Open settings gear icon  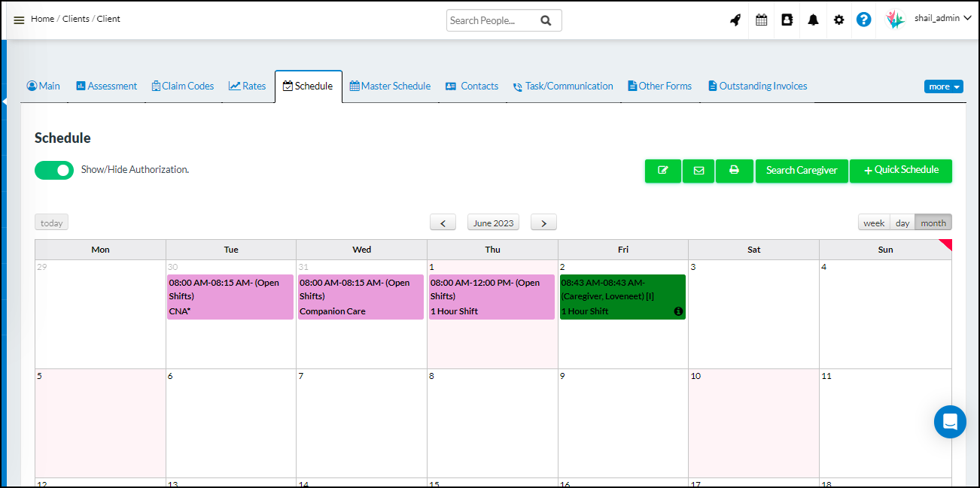coord(838,20)
